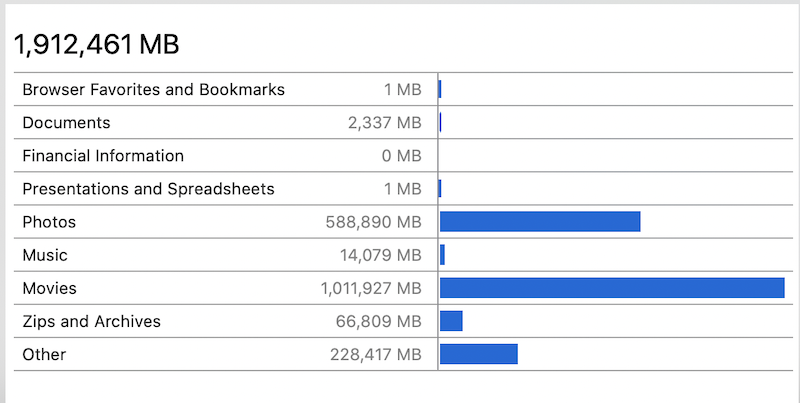Viewport: 800px width, 403px height.
Task: Click the Financial Information row label
Action: point(103,156)
